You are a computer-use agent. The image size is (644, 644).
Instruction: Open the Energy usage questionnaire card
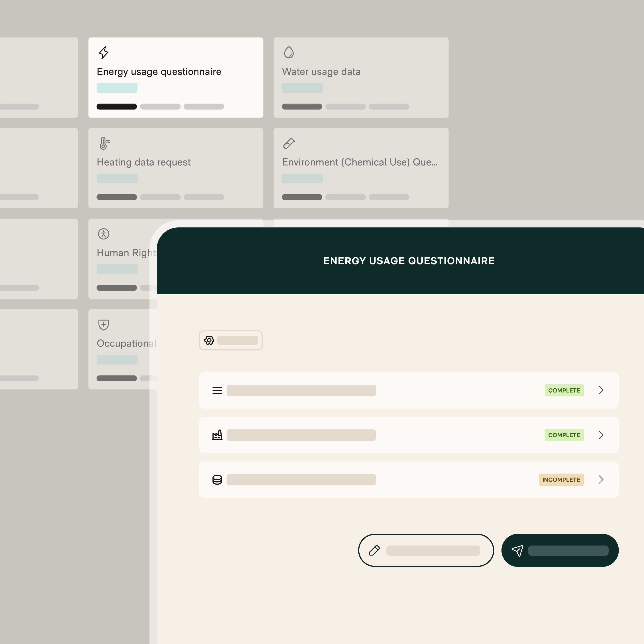pyautogui.click(x=176, y=77)
